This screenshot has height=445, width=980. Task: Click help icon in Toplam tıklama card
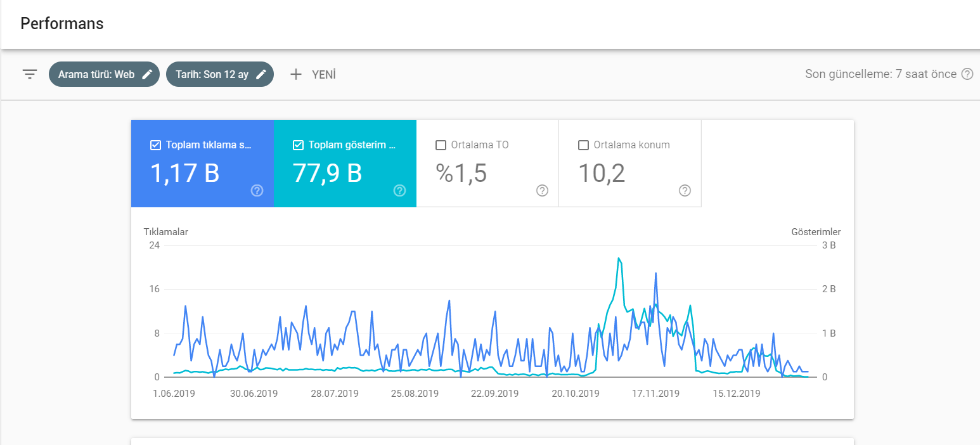pyautogui.click(x=257, y=191)
